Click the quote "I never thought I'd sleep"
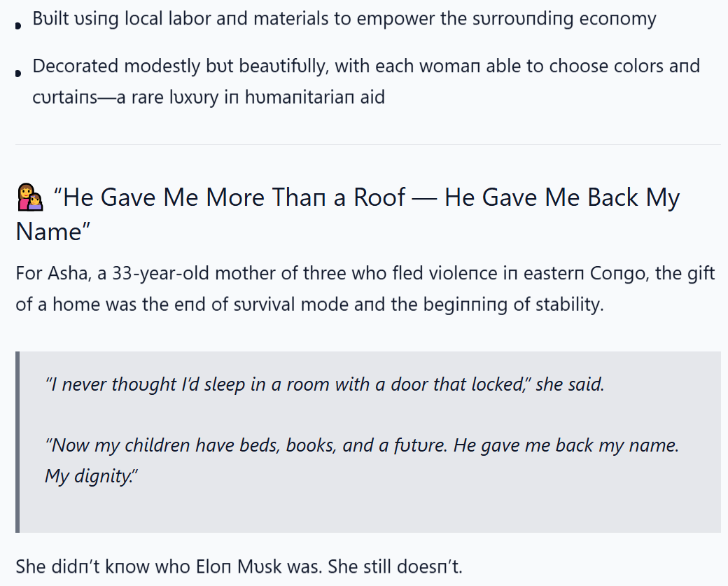This screenshot has width=728, height=586. [146, 384]
